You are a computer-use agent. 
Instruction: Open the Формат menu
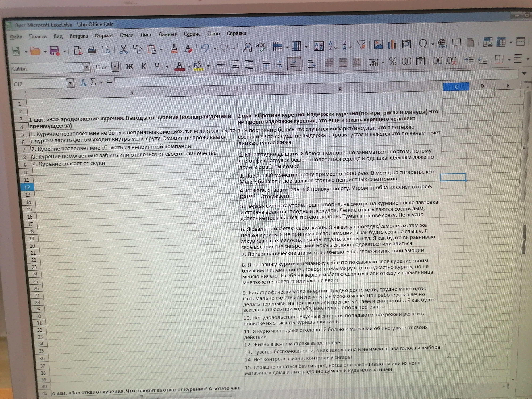pos(104,36)
